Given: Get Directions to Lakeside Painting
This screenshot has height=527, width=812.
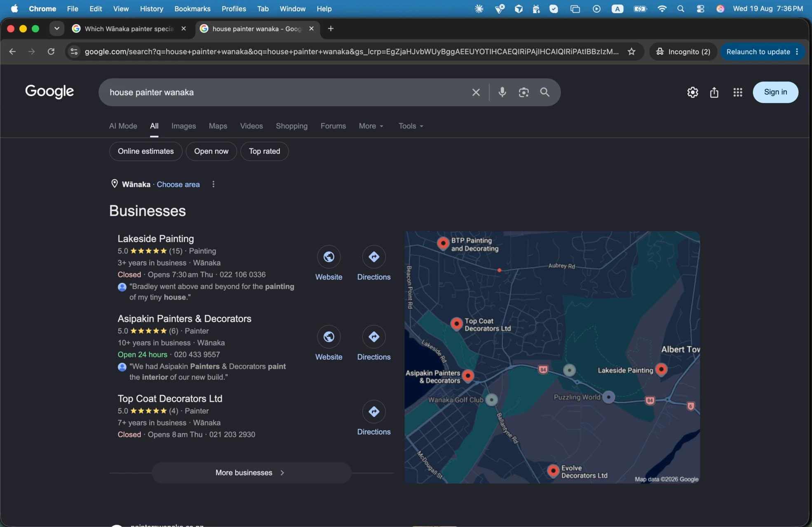Looking at the screenshot, I should (x=373, y=257).
